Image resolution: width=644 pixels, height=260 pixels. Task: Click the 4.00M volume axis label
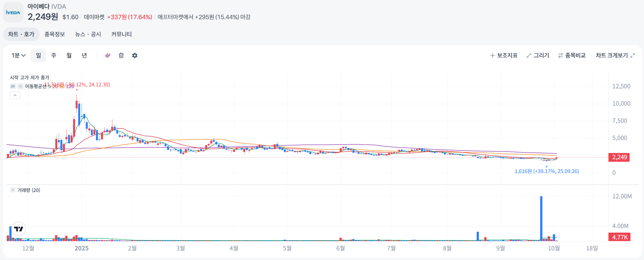click(620, 226)
